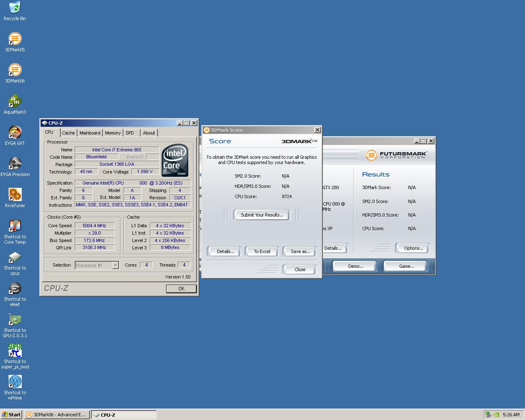This screenshot has width=525, height=420.
Task: Click the 3DMark Score title bar icon
Action: click(x=206, y=130)
